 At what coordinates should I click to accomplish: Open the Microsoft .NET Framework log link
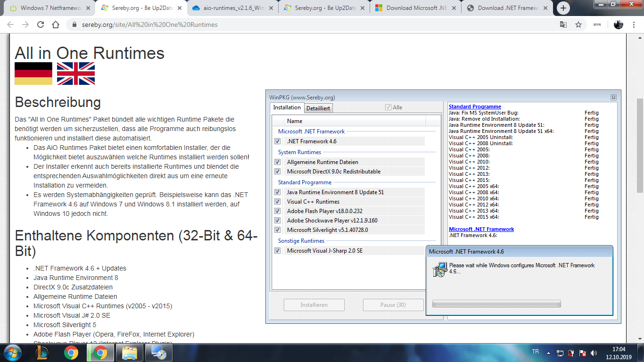[481, 229]
